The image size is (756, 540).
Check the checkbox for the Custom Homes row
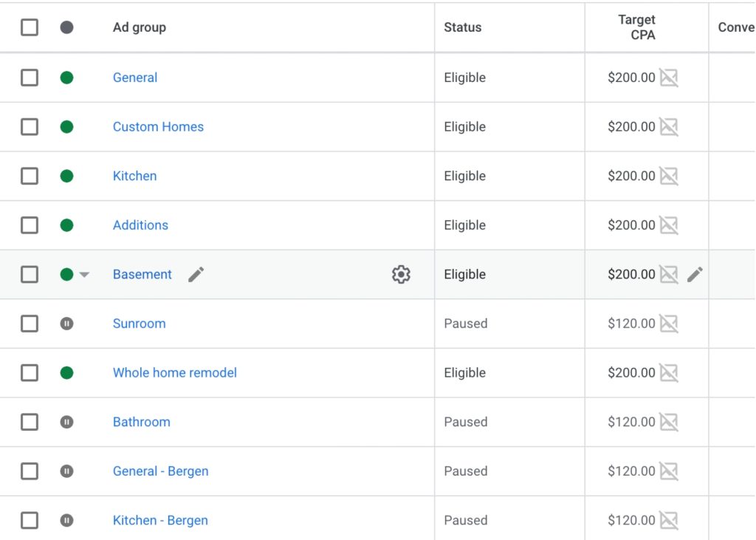coord(30,126)
